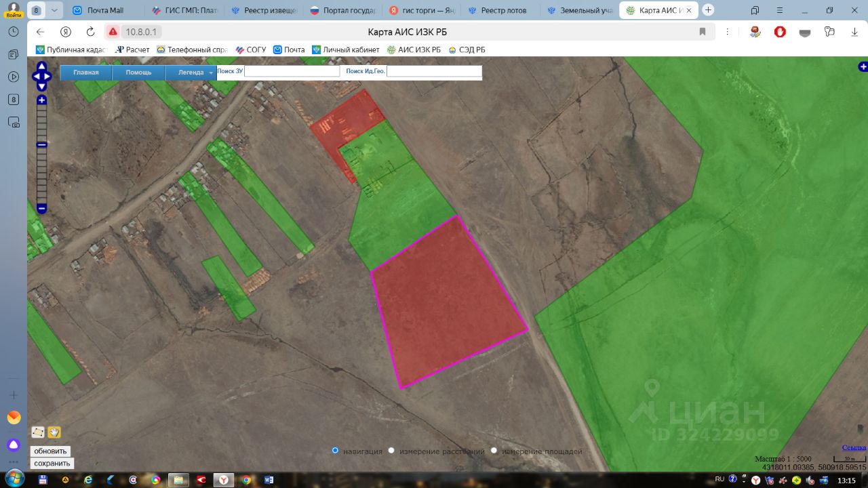868x488 pixels.
Task: Open the layer switcher plus icon
Action: pos(863,66)
